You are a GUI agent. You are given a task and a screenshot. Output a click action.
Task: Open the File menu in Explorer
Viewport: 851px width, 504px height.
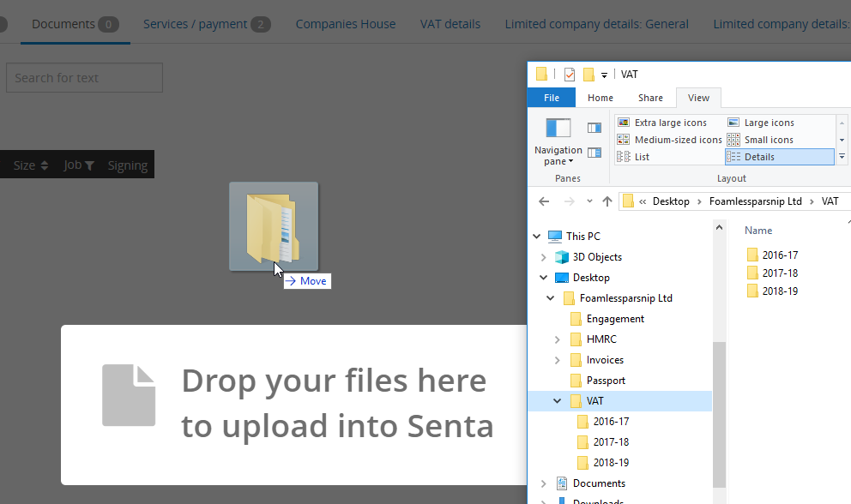tap(552, 98)
